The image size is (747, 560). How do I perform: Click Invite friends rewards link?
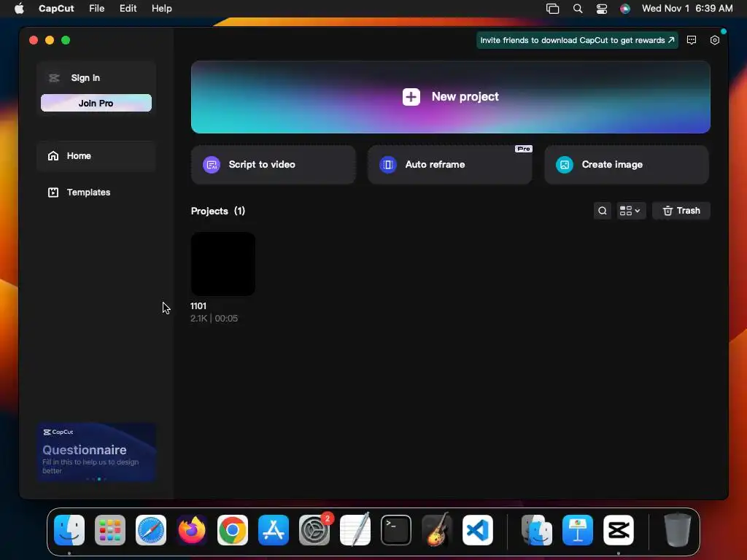click(x=577, y=41)
